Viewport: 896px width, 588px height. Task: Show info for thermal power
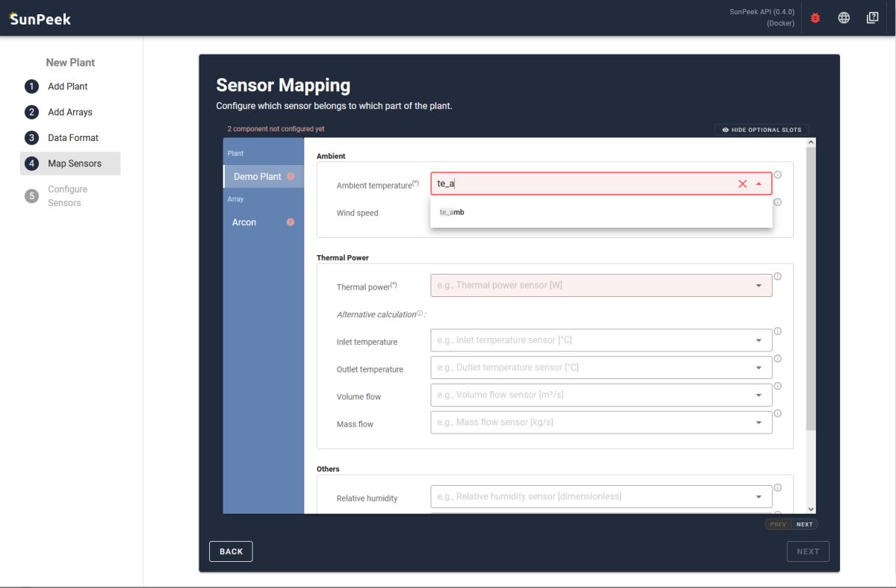click(x=777, y=276)
